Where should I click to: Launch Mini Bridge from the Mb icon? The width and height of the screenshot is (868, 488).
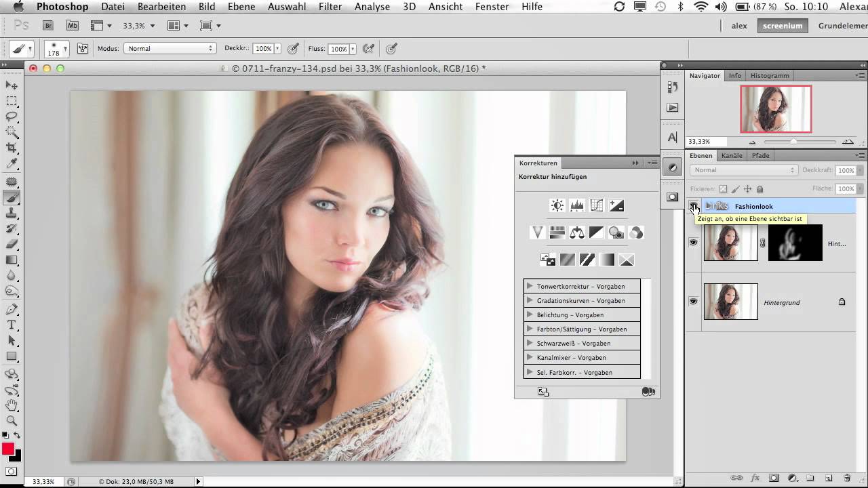[72, 26]
